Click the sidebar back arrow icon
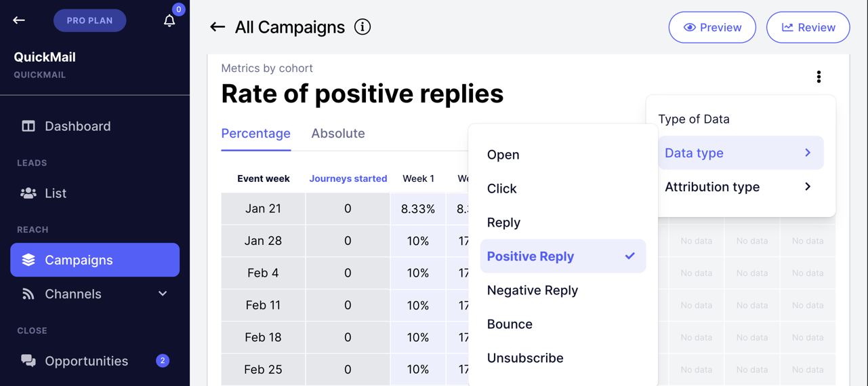 (19, 20)
